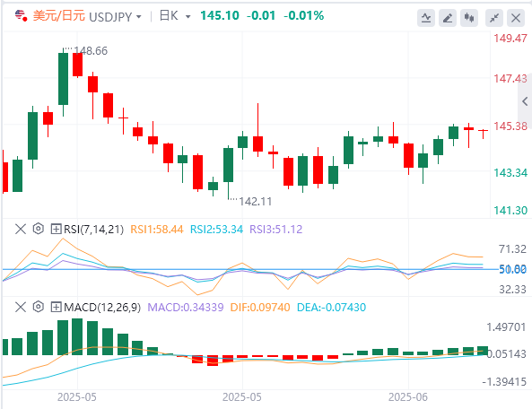532x409 pixels.
Task: Click the 2025-06 date axis label
Action: point(408,396)
